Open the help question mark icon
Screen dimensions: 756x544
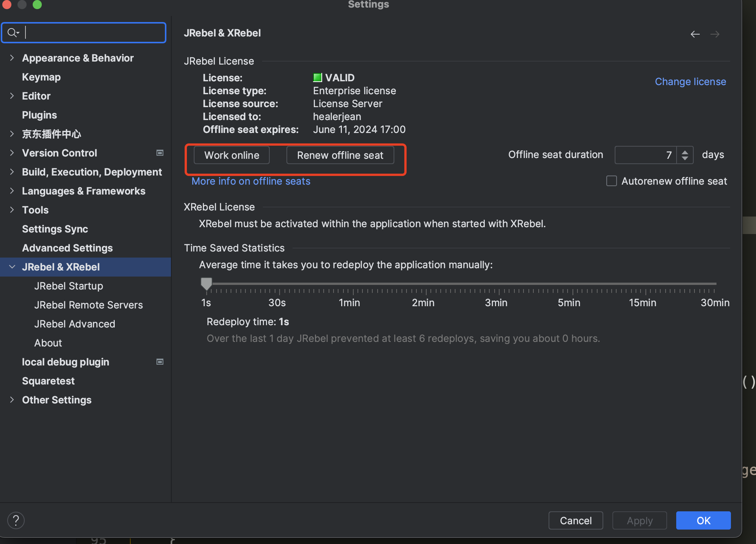point(16,520)
